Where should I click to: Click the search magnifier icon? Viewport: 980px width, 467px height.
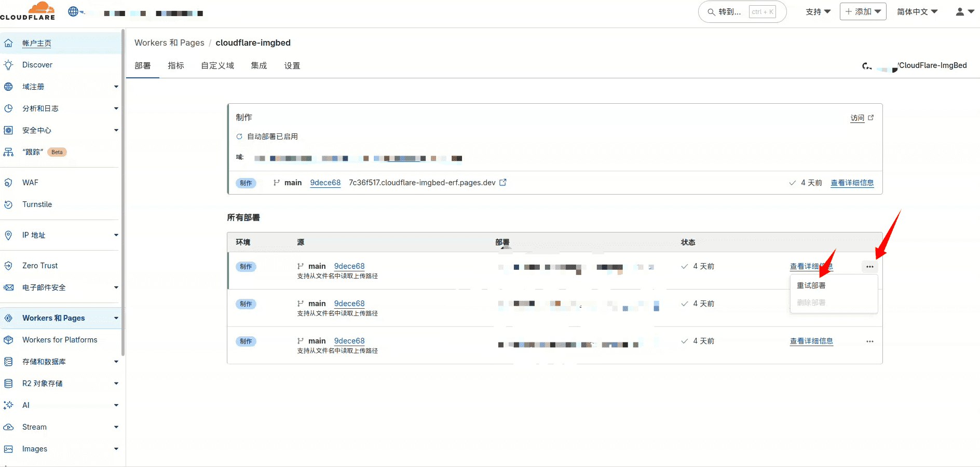pos(711,12)
